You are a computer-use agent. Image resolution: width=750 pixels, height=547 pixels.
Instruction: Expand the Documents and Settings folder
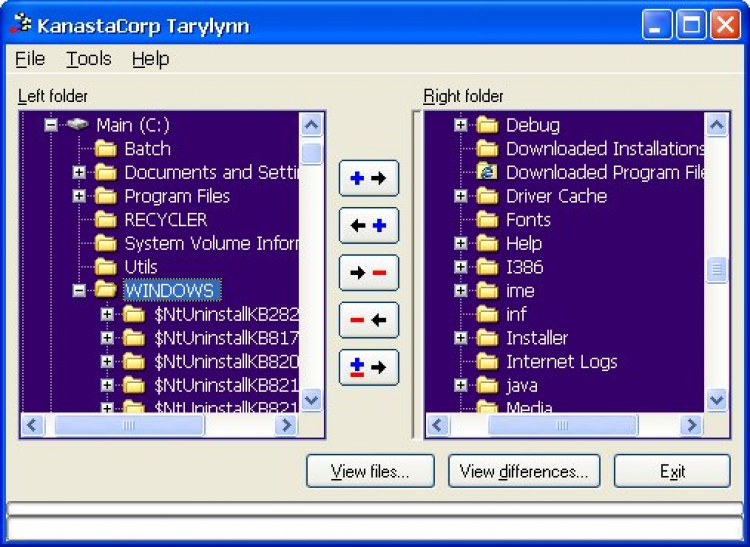pyautogui.click(x=79, y=172)
